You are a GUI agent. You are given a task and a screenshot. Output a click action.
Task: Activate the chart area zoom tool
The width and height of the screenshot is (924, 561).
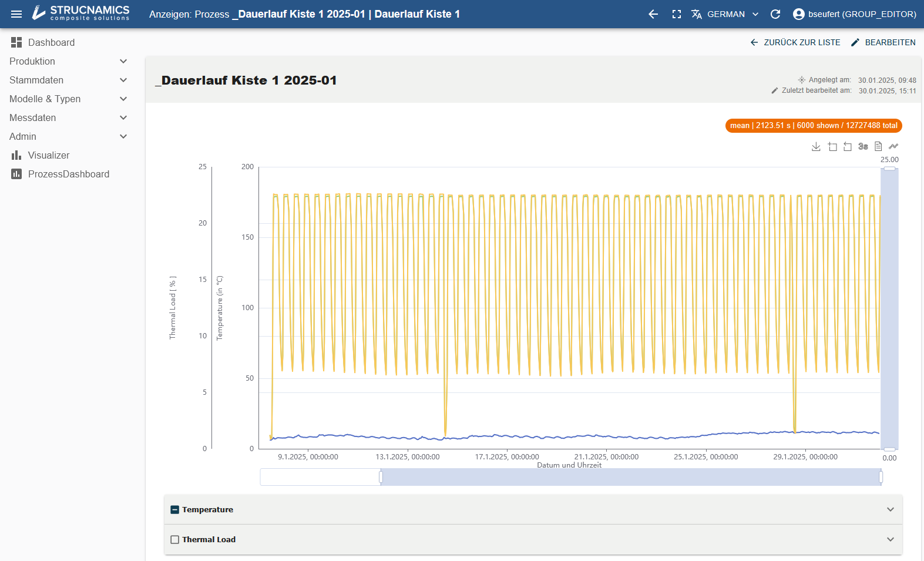pyautogui.click(x=832, y=147)
